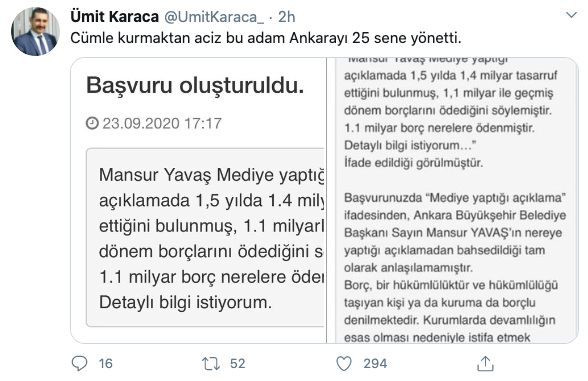Click the 'Başvuru oluşturuldu.' heading
The height and width of the screenshot is (381, 588).
195,86
